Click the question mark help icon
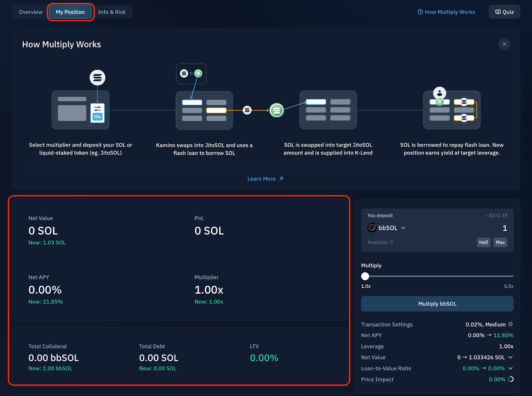The image size is (532, 396). coord(420,12)
